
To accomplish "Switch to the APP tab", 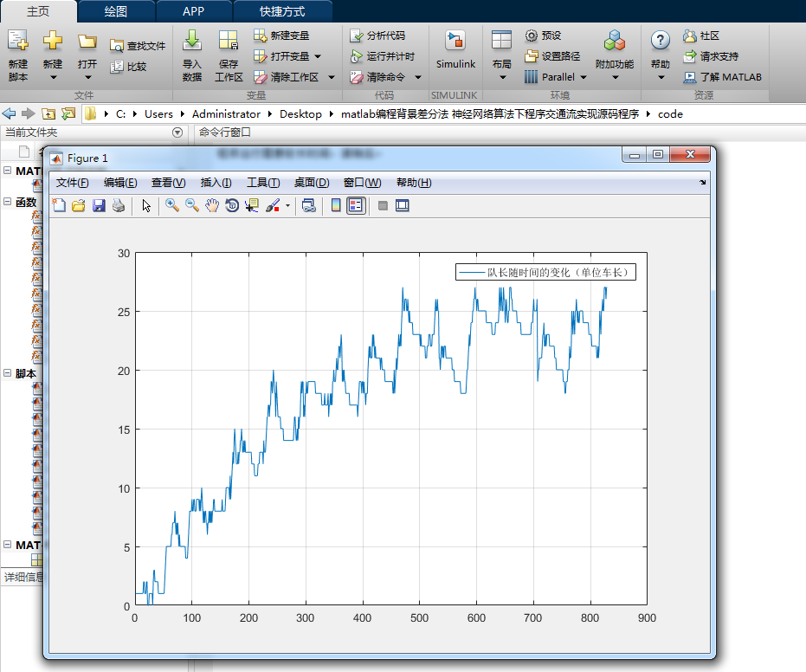I will coord(193,11).
